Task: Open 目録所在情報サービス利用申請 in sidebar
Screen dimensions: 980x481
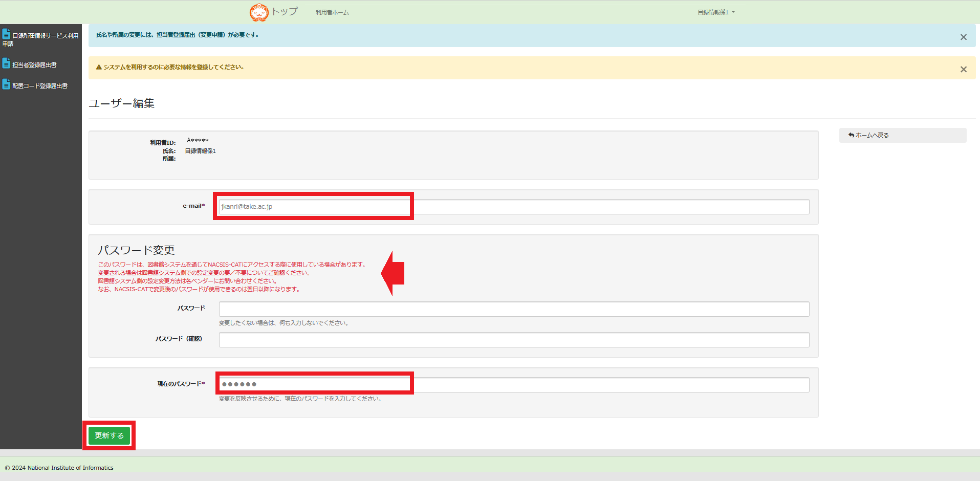Action: pyautogui.click(x=40, y=39)
